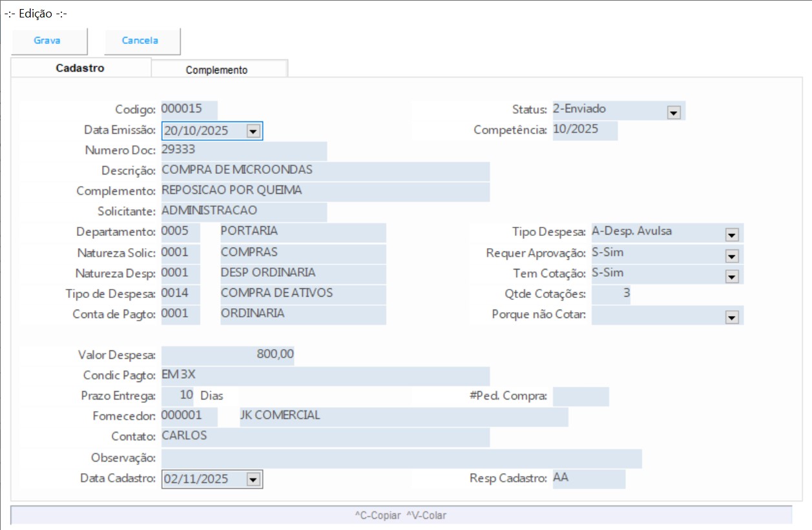This screenshot has height=530, width=812.
Task: Open the Data Emissão date picker arrow
Action: (x=253, y=131)
